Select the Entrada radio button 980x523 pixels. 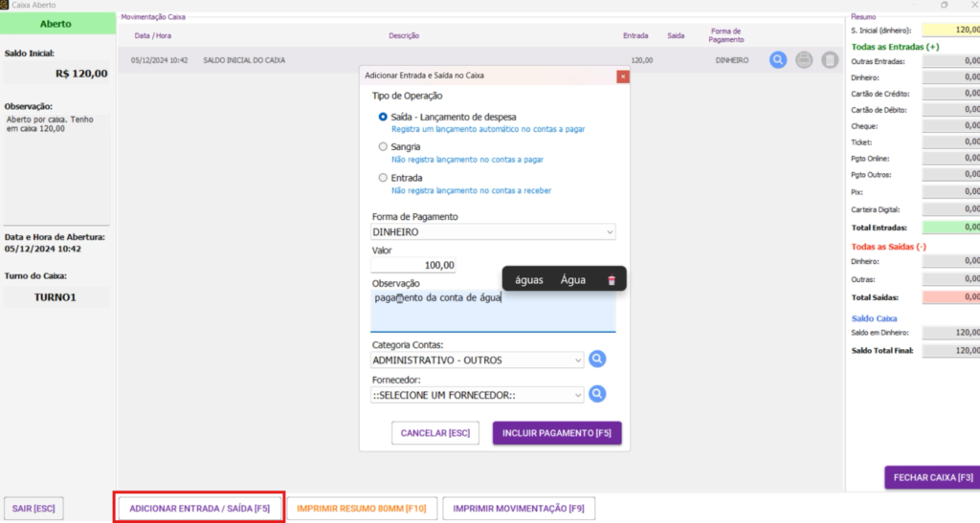(x=383, y=178)
